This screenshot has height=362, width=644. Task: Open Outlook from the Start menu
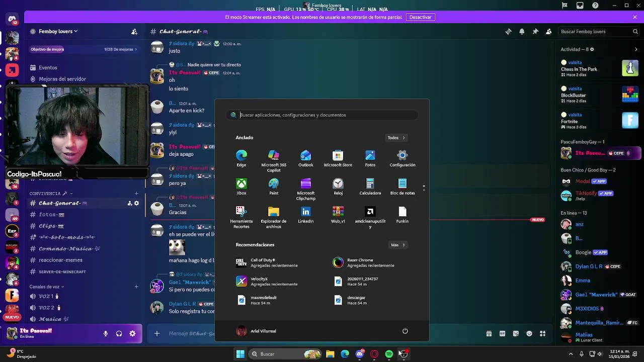click(306, 158)
